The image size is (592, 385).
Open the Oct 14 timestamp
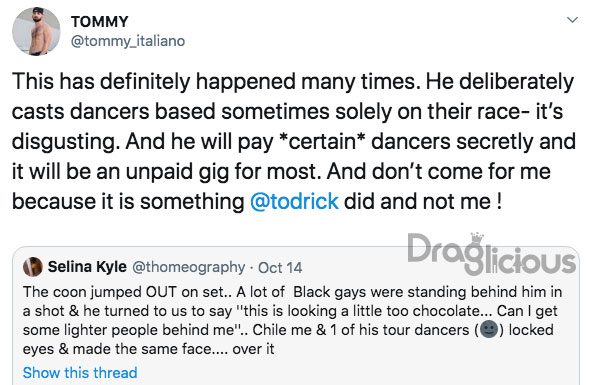click(280, 268)
